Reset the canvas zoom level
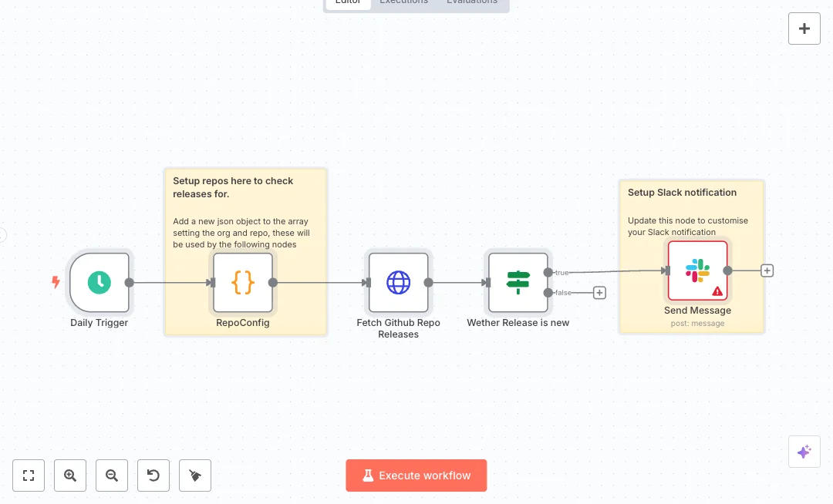 153,475
